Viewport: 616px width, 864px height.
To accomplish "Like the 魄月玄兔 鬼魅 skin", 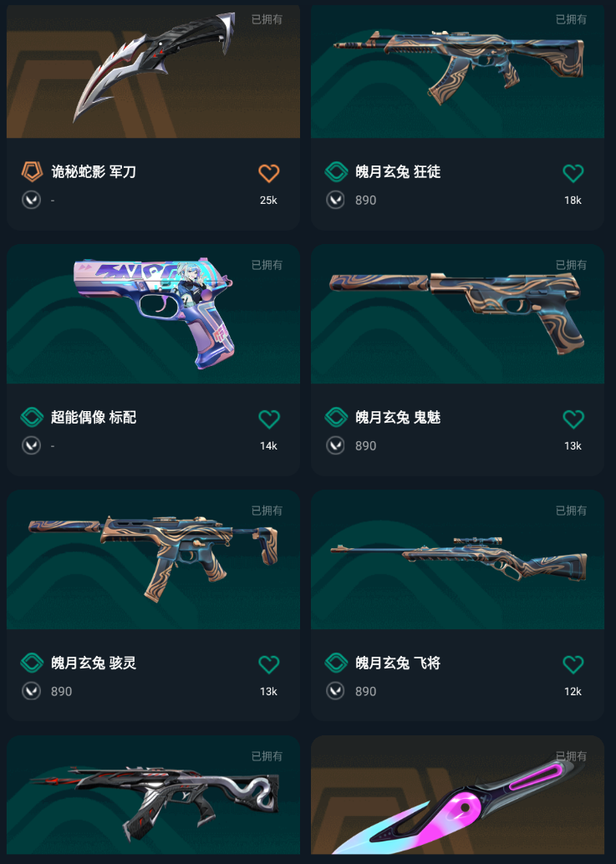I will pyautogui.click(x=573, y=419).
